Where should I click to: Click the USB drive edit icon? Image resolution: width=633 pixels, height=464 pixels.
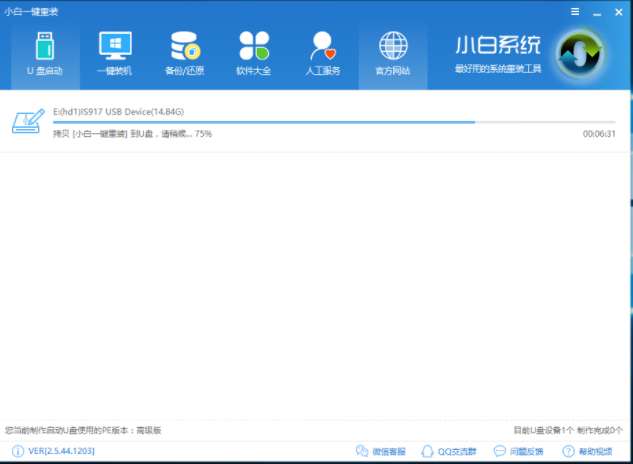point(26,122)
